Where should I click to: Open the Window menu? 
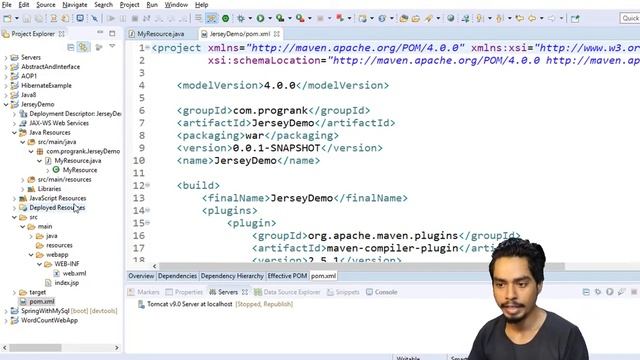[x=176, y=5]
